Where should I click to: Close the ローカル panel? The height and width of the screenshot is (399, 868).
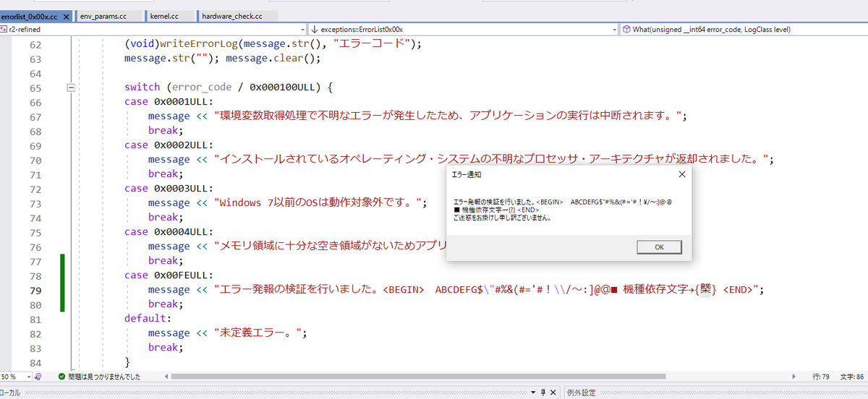click(x=555, y=392)
